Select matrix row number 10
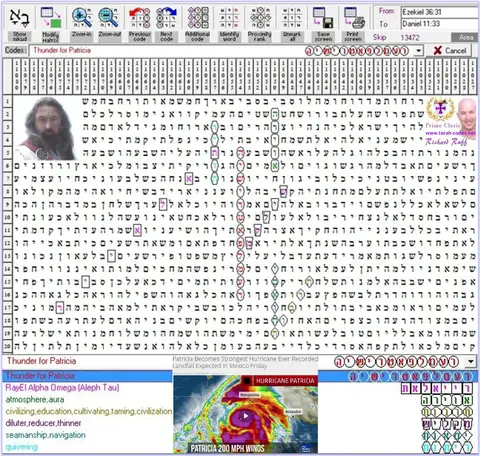 (8, 217)
